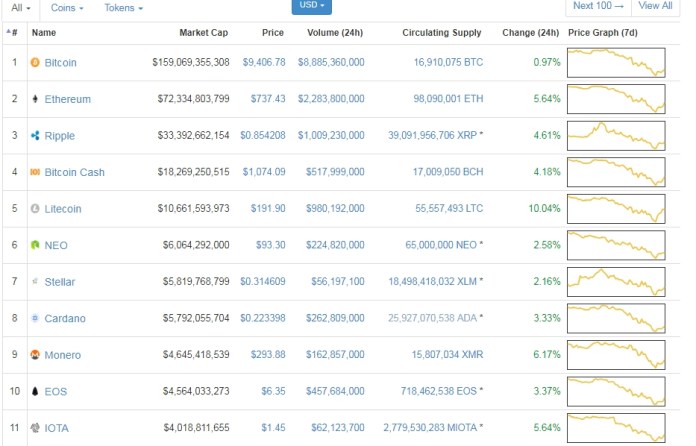
Task: Open the Cardano coin link
Action: pos(65,319)
